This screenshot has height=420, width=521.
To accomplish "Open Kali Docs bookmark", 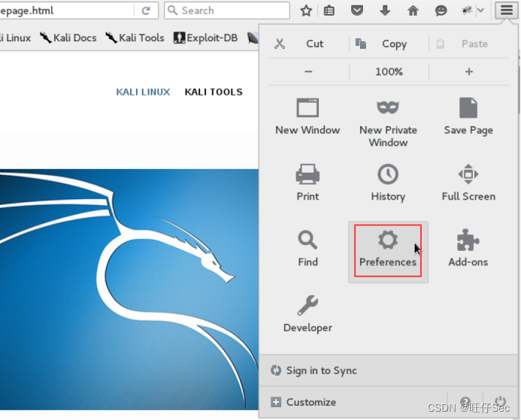I will coord(68,38).
